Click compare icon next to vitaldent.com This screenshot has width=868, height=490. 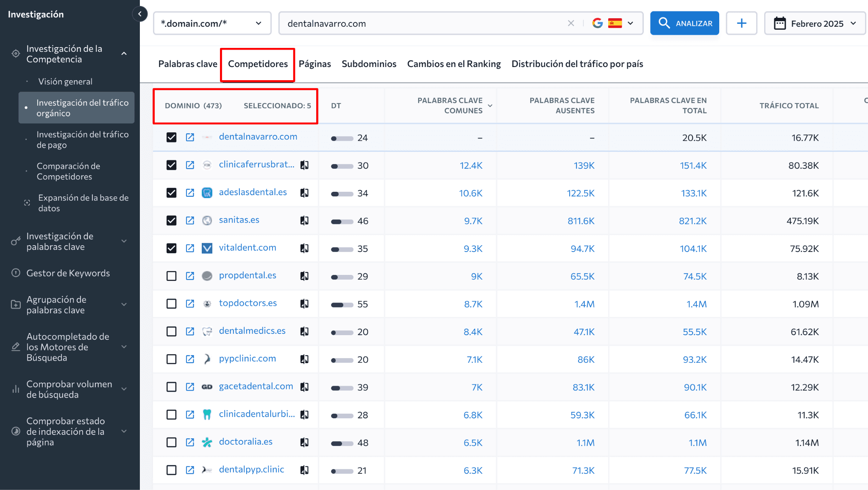304,248
